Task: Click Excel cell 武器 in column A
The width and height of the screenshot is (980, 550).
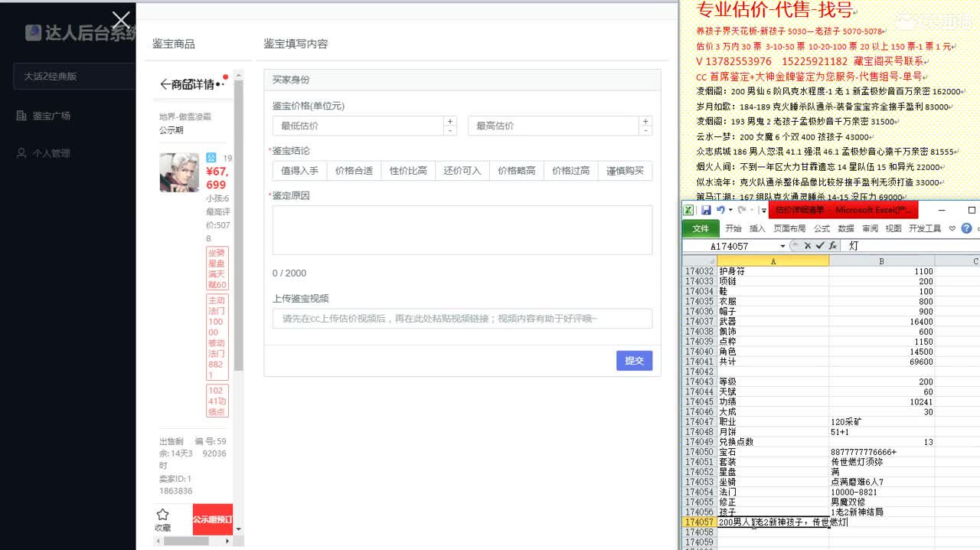Action: pyautogui.click(x=773, y=322)
